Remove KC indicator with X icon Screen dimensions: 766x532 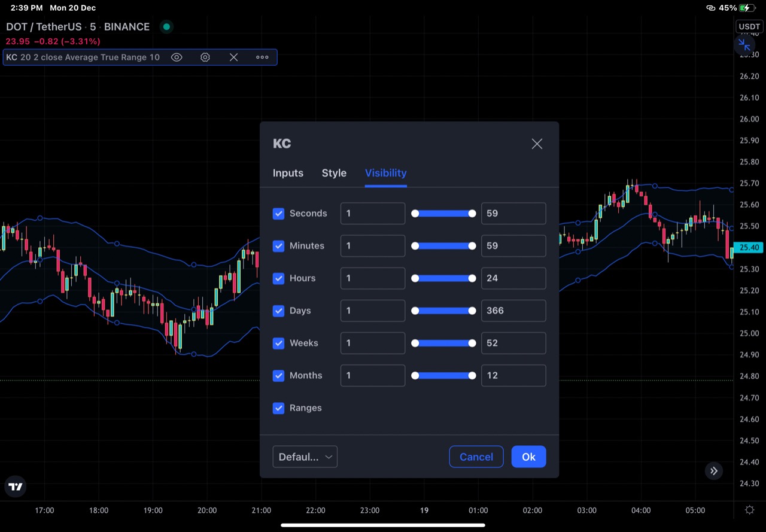234,57
